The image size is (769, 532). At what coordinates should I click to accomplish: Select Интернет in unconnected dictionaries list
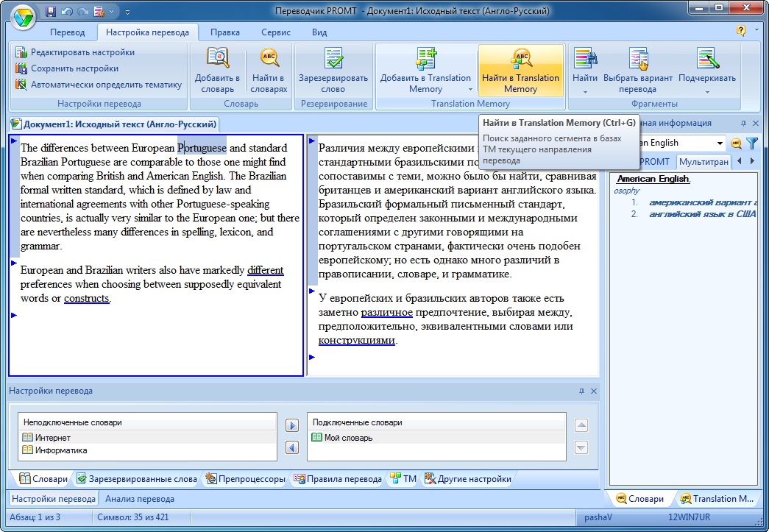coord(53,438)
